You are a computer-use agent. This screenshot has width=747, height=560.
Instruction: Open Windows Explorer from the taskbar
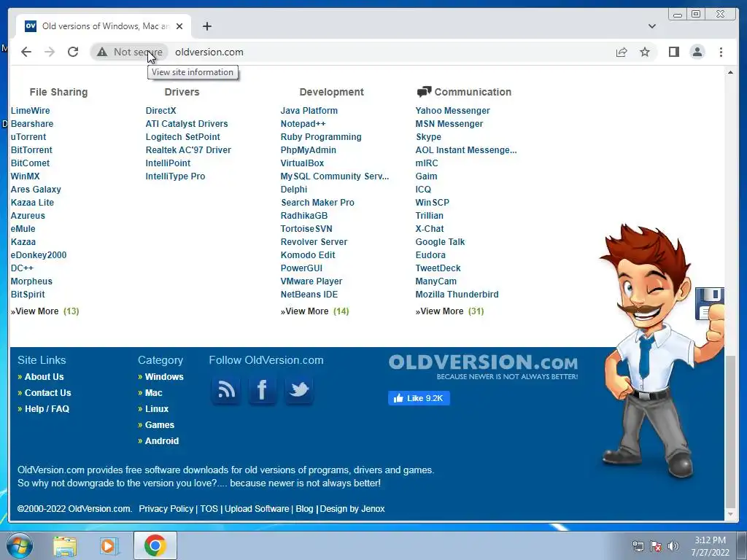tap(65, 545)
